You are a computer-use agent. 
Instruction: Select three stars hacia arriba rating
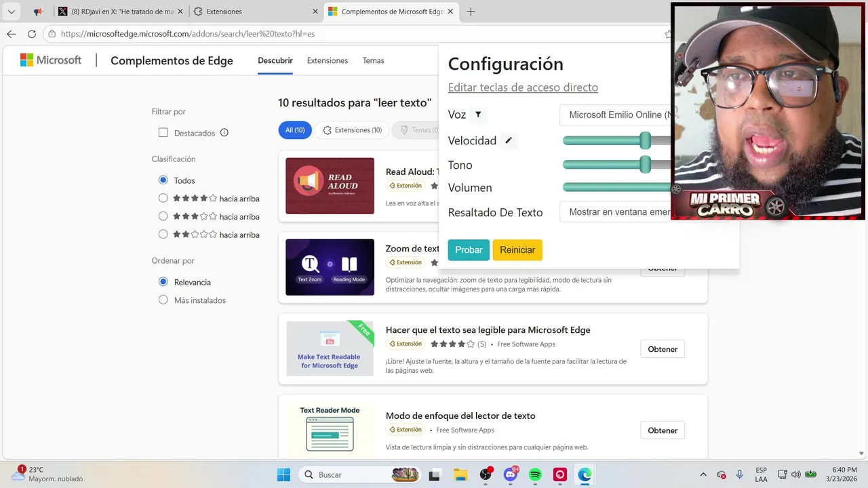163,216
